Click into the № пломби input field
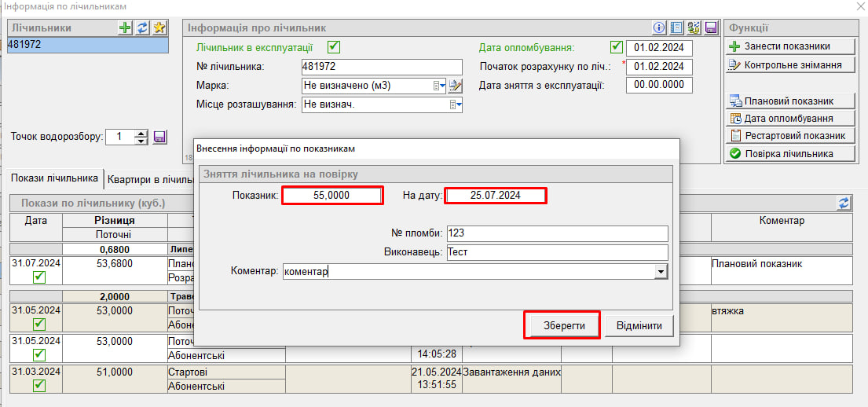 (x=556, y=233)
